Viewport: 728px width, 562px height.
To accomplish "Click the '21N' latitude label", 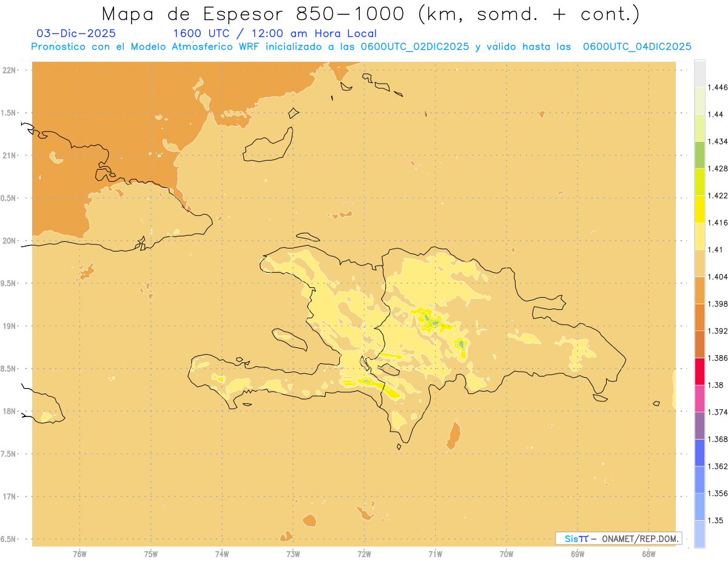I will tap(9, 155).
